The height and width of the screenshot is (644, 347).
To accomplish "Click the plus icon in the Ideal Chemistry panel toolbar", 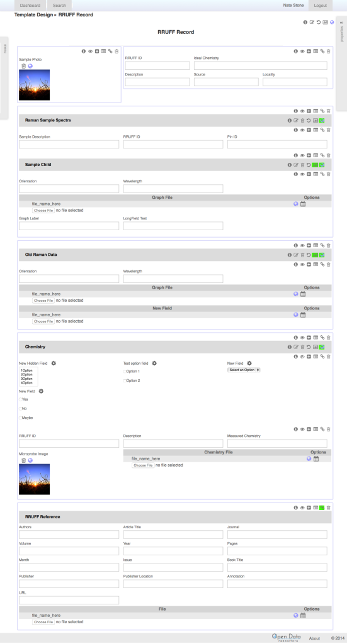I will coord(309,52).
